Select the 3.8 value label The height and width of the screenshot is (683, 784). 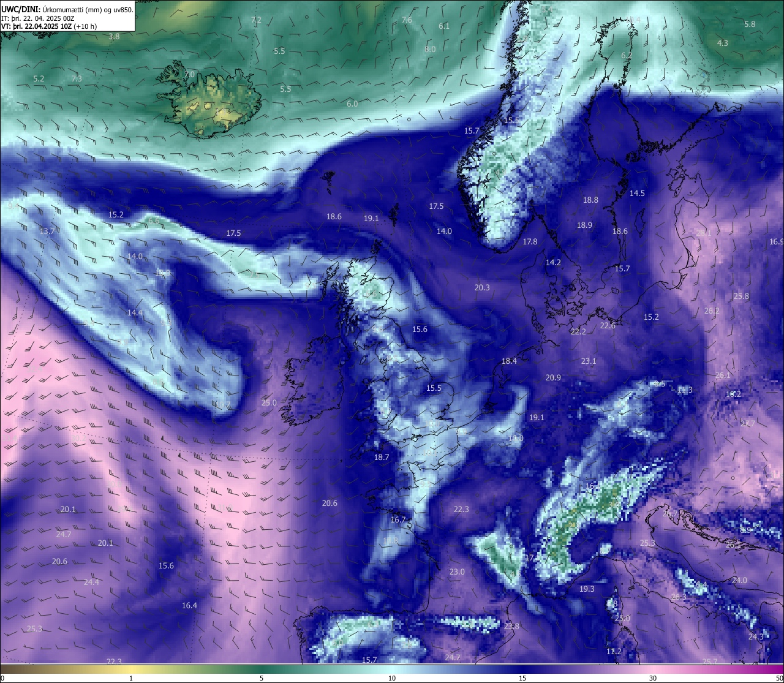click(114, 36)
